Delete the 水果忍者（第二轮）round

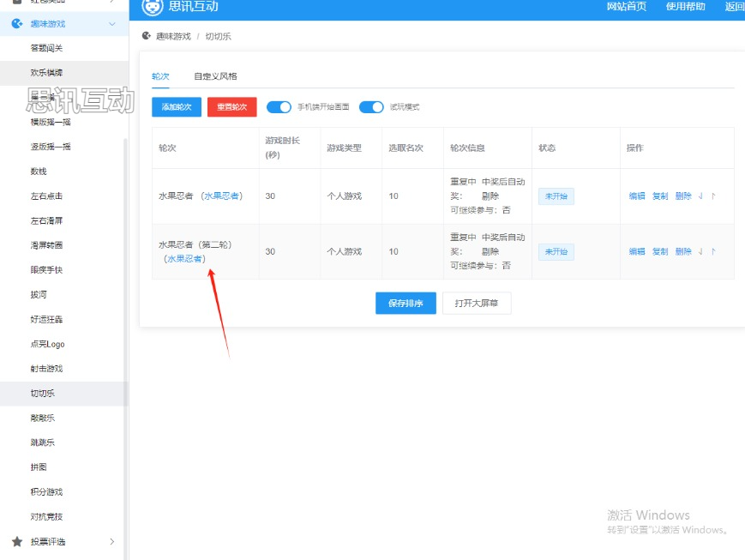point(683,251)
